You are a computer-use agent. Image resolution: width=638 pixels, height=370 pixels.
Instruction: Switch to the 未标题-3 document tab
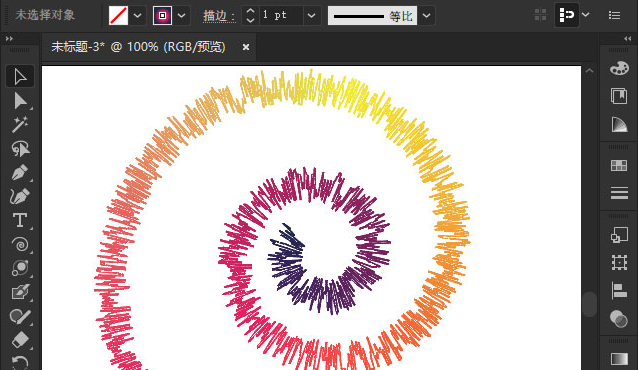click(138, 47)
